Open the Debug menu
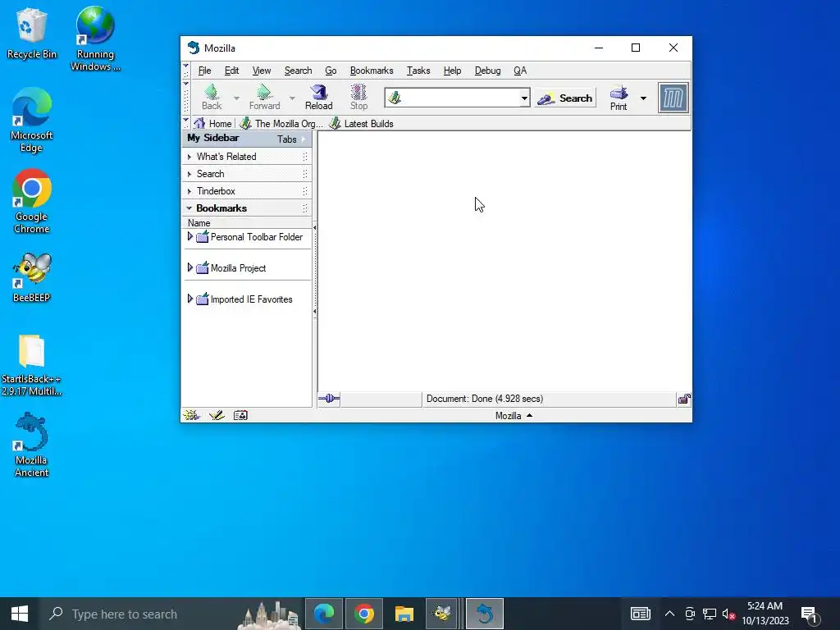Viewport: 840px width, 630px height. pos(487,71)
